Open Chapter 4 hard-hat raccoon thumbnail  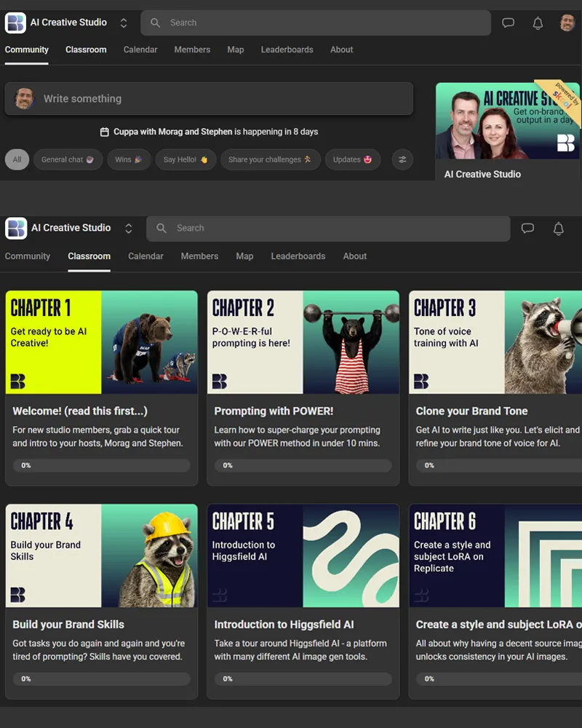click(102, 555)
